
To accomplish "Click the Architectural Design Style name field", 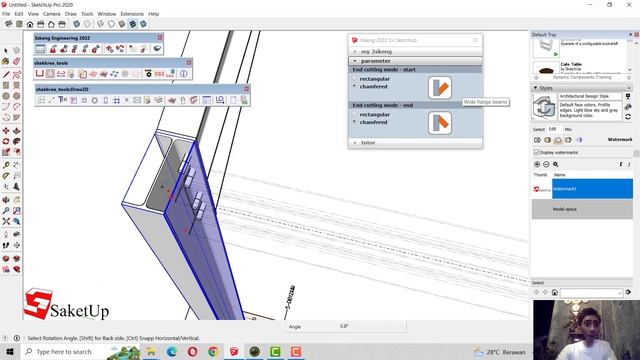I will [x=589, y=96].
